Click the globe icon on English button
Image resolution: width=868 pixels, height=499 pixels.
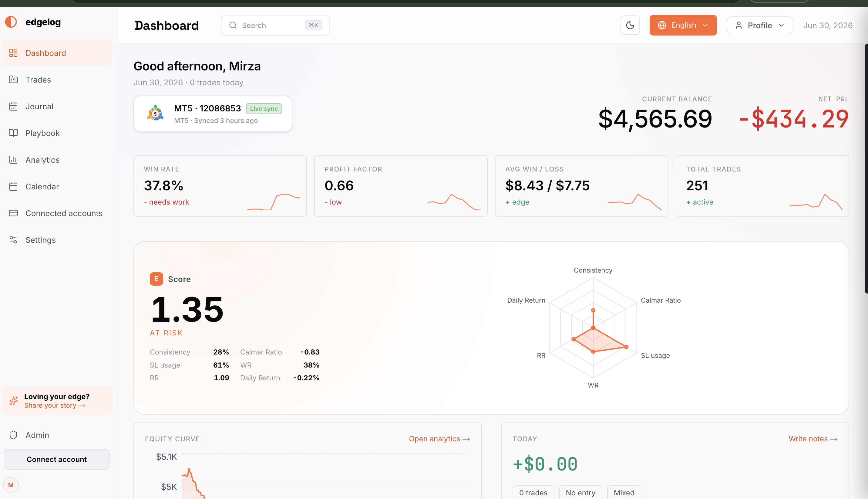(x=662, y=25)
